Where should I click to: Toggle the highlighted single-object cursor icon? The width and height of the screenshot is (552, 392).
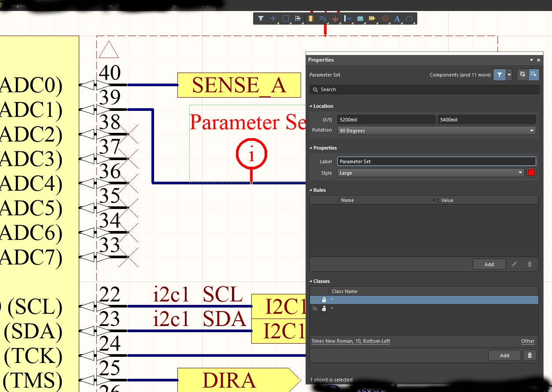click(x=533, y=75)
